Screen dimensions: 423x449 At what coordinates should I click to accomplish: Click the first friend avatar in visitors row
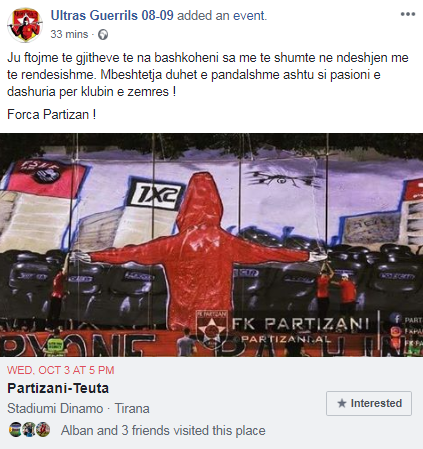(x=15, y=430)
